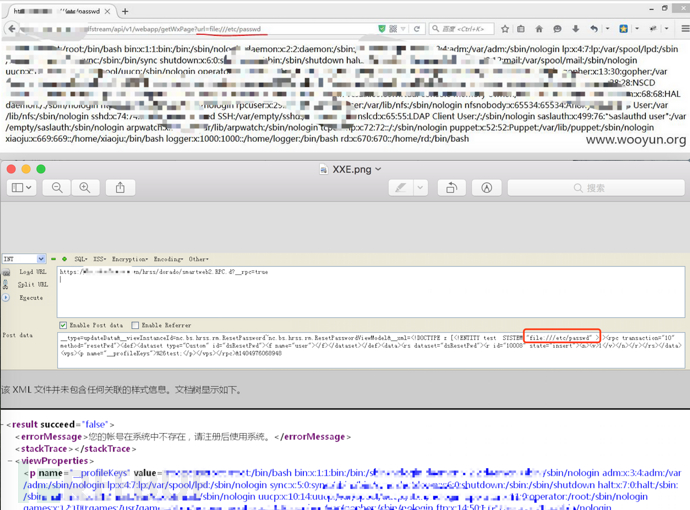690x510 pixels.
Task: Open address bar history dropdown arrow
Action: [x=403, y=29]
